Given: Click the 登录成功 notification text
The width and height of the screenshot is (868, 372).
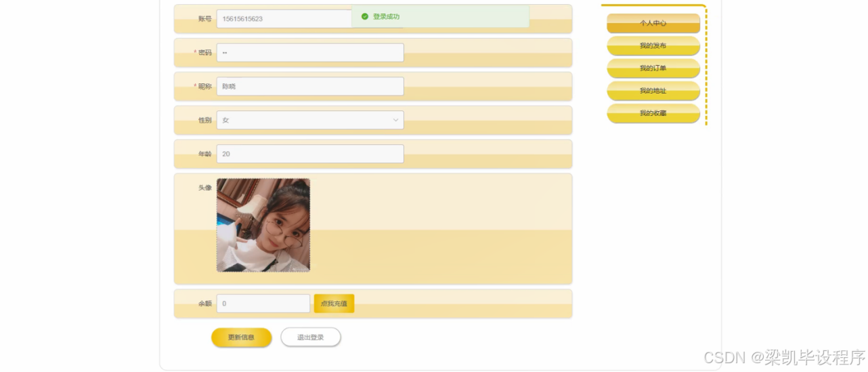Looking at the screenshot, I should (x=386, y=16).
